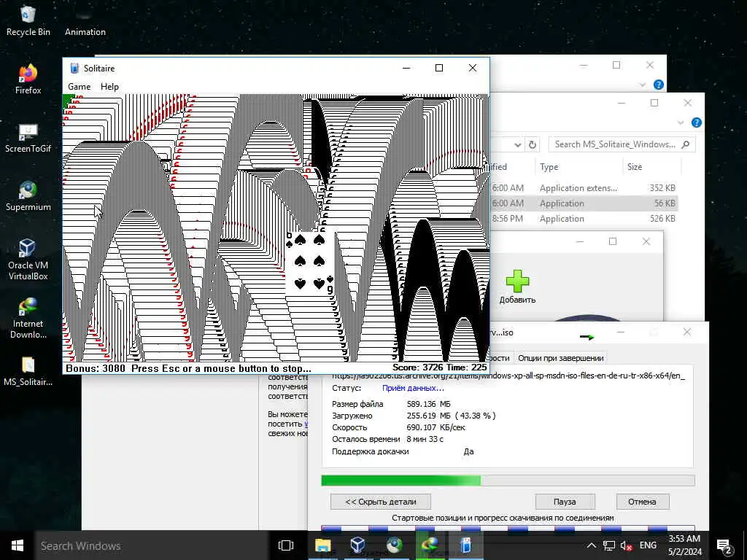This screenshot has height=560, width=747.
Task: Click the 690.107 КБ/сек speed value
Action: [436, 427]
